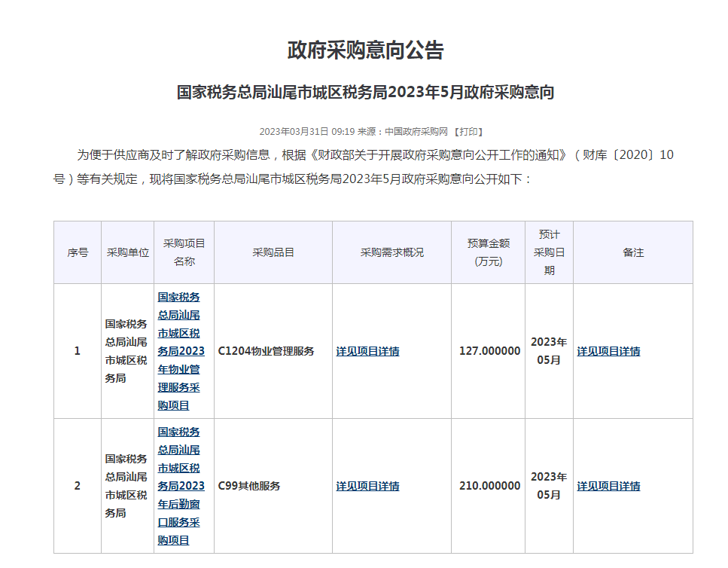Click the 预计采购日期 column header
This screenshot has height=568, width=728.
coord(549,252)
